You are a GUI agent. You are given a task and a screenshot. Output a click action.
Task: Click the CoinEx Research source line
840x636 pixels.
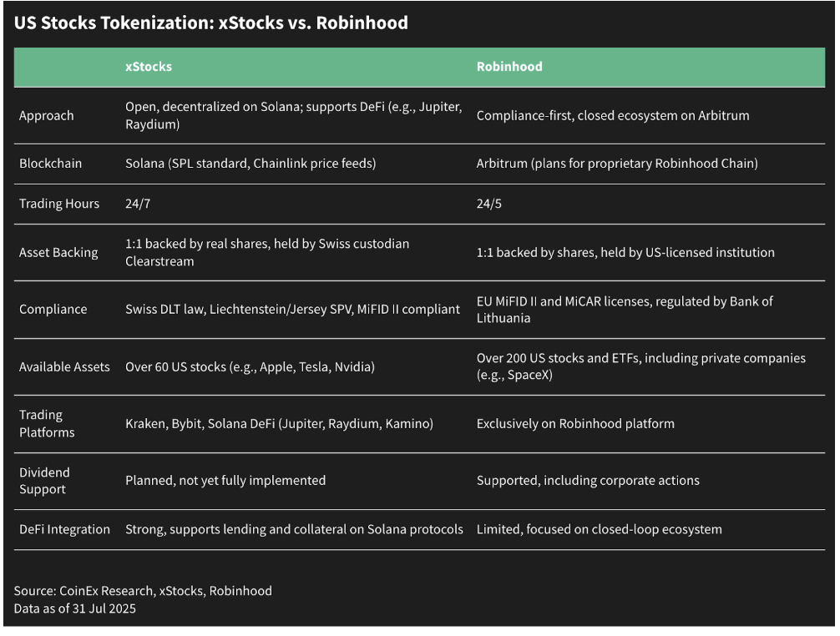pos(143,591)
